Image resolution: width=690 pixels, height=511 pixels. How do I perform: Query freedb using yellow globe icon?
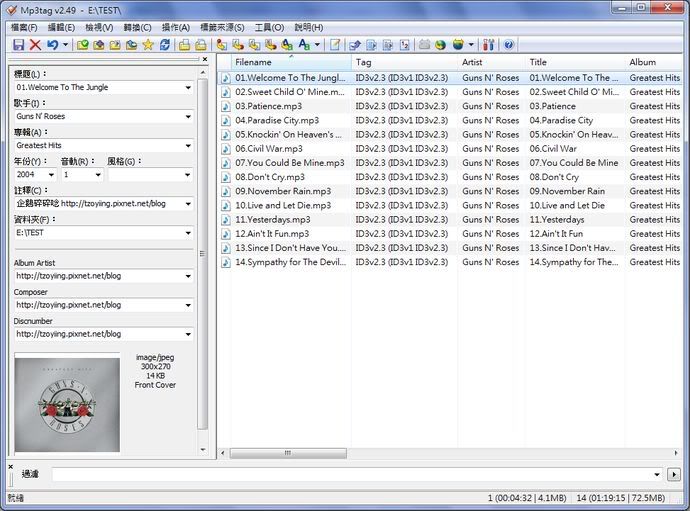(440, 44)
